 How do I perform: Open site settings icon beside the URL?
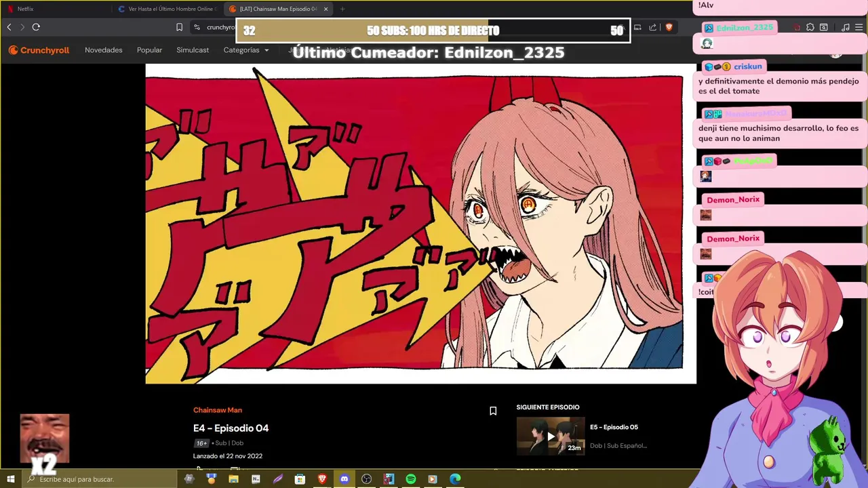tap(197, 27)
